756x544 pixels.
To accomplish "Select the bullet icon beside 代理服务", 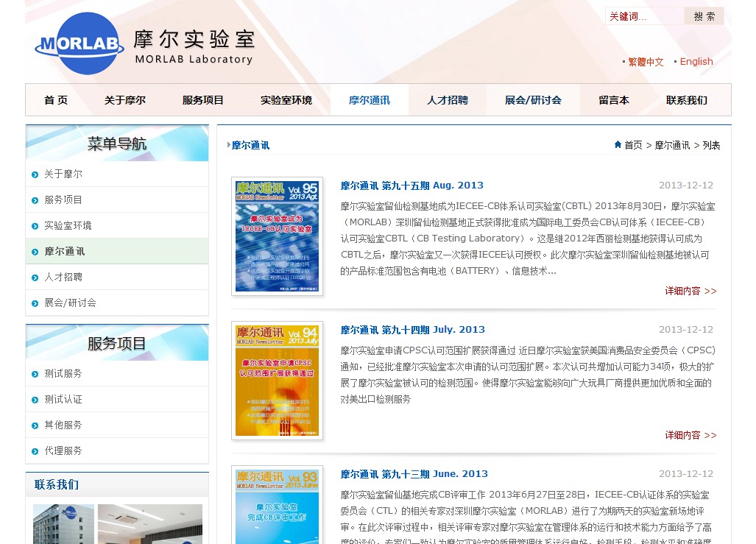I will [x=35, y=451].
